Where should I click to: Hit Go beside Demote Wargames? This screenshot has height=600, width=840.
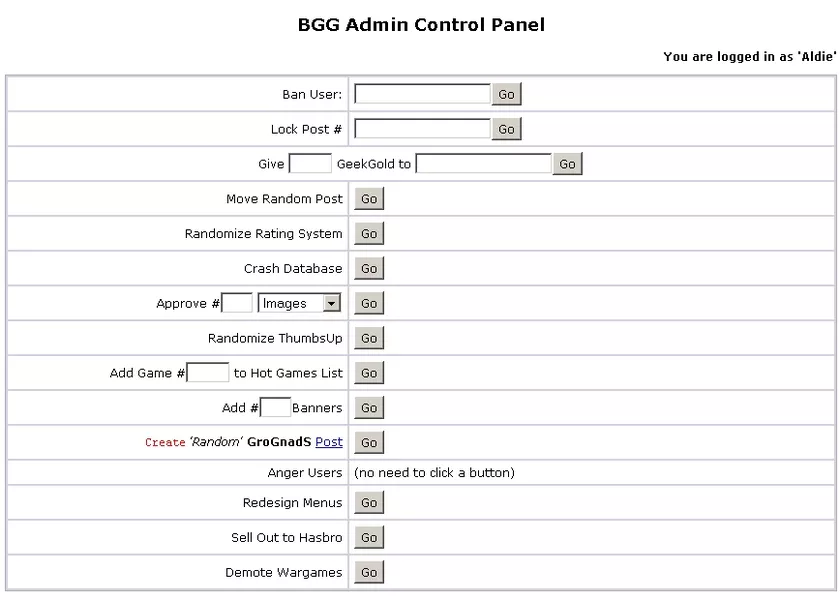coord(369,573)
